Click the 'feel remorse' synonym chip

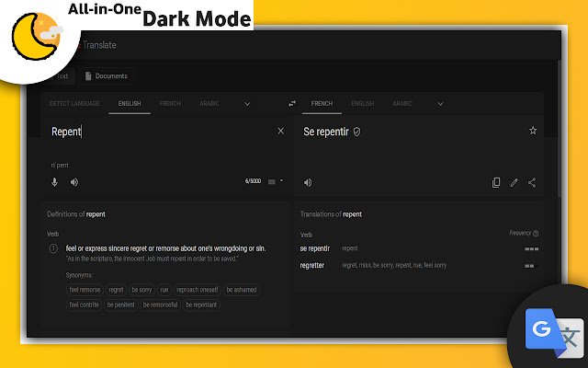[85, 290]
